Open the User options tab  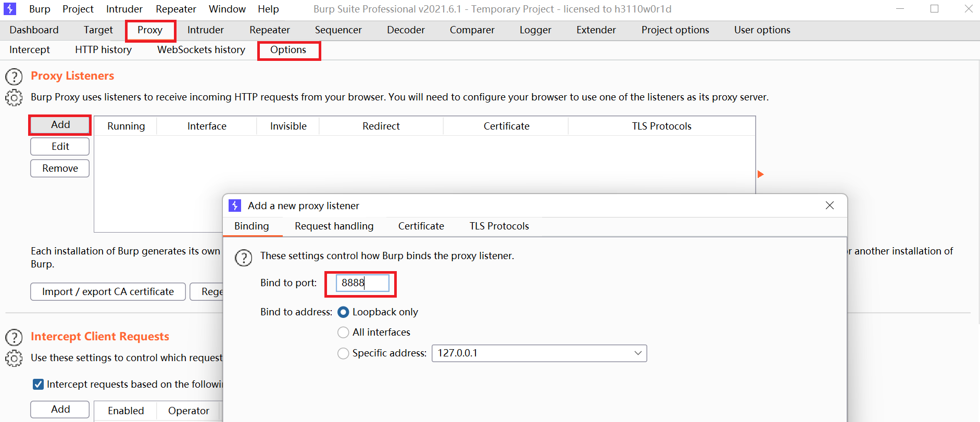(762, 30)
